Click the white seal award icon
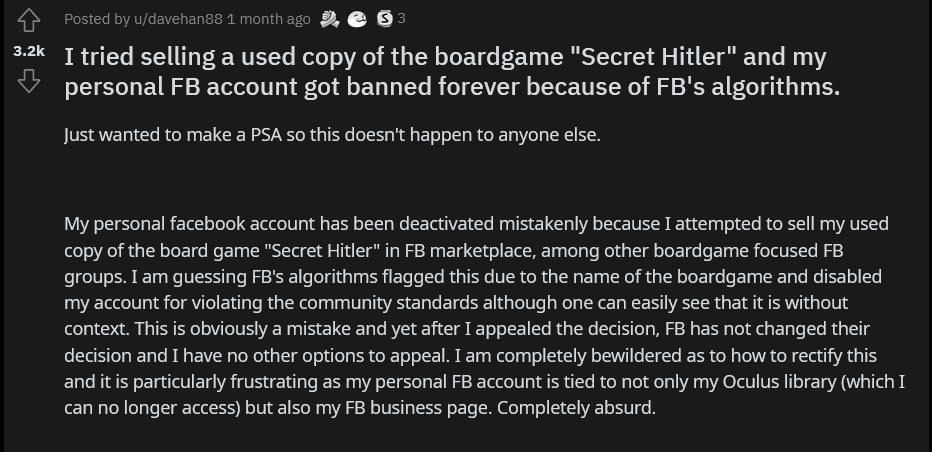Image resolution: width=932 pixels, height=452 pixels. point(357,19)
